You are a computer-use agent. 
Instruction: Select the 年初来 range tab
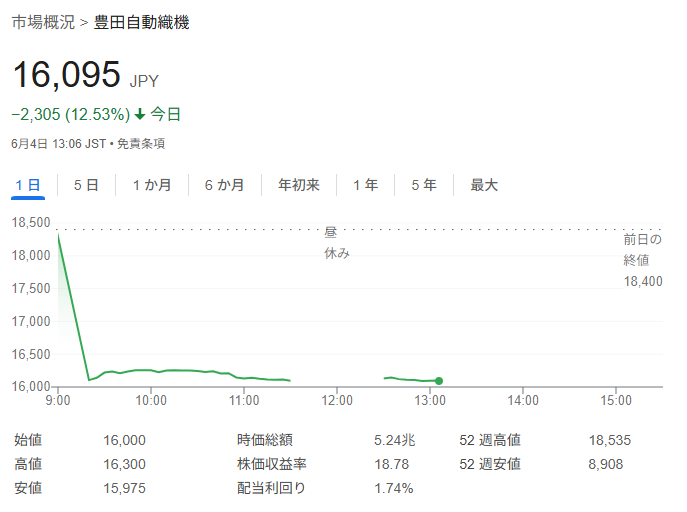tap(299, 185)
